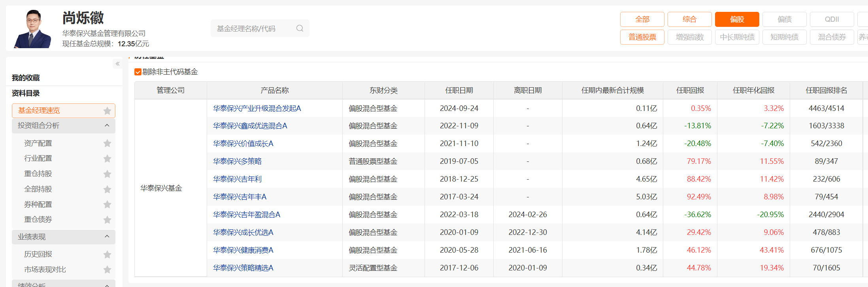
Task: Open 券种配置 in the sidebar
Action: coord(38,204)
